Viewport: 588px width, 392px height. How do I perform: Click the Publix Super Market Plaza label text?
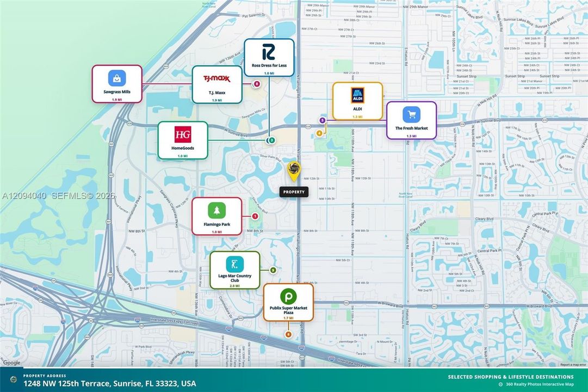(x=288, y=310)
